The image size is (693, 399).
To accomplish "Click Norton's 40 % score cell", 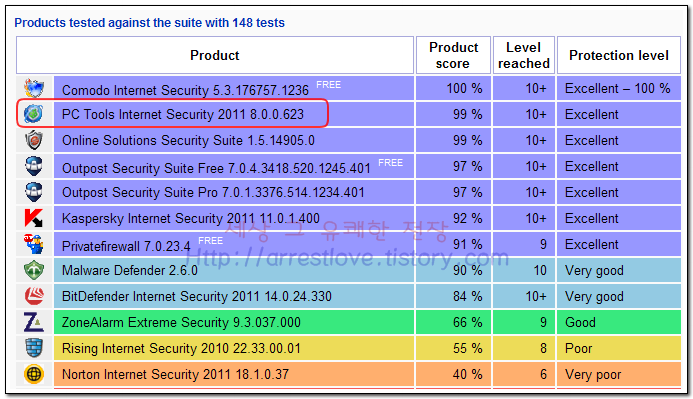I will point(453,375).
